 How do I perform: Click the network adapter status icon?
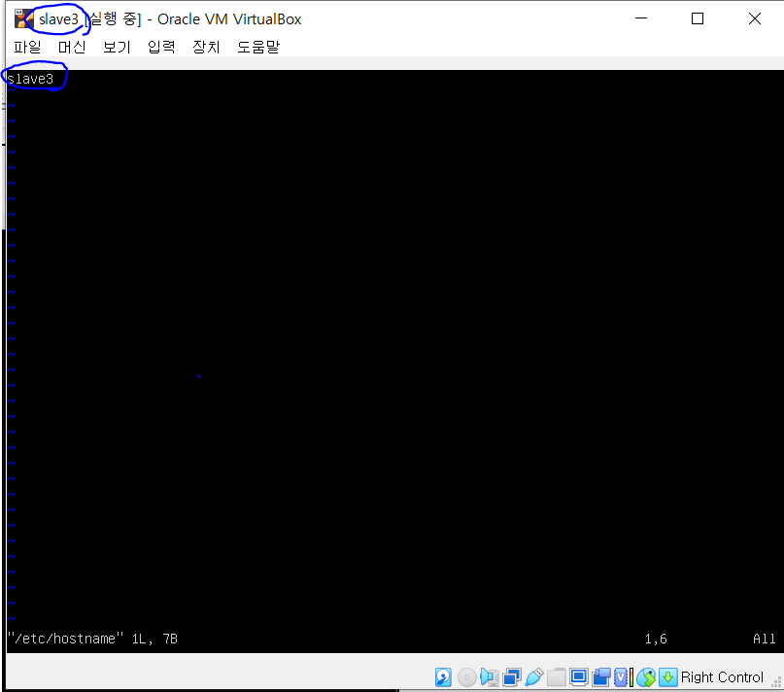(512, 677)
